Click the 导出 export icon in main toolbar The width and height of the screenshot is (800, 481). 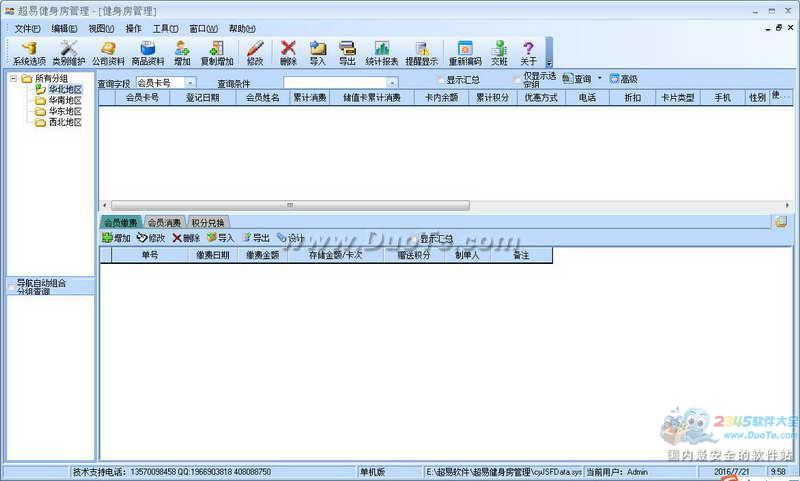pos(347,53)
